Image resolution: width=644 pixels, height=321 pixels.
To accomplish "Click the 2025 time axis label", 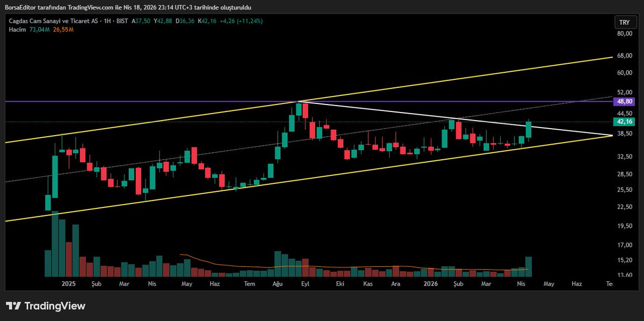I will [69, 283].
